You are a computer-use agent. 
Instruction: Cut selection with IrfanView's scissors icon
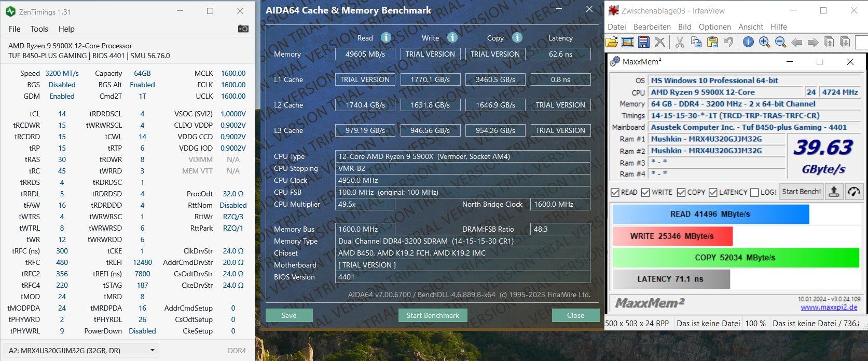click(680, 42)
